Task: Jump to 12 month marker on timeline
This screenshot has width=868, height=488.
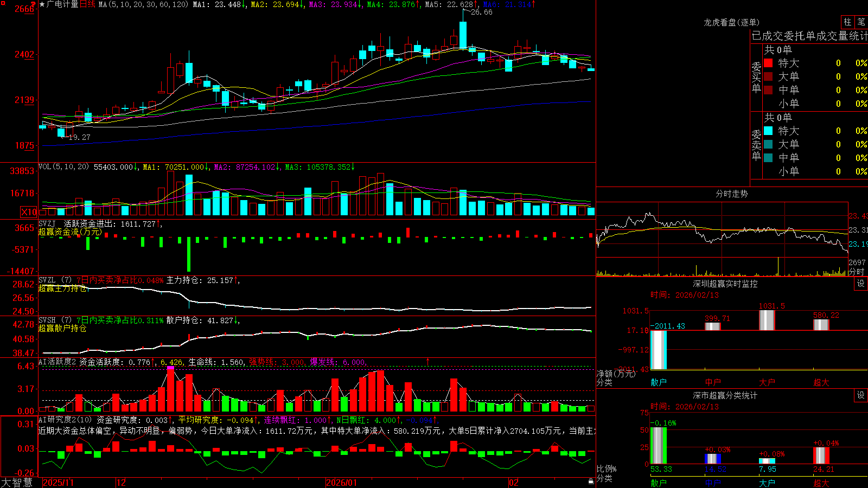Action: coord(121,483)
